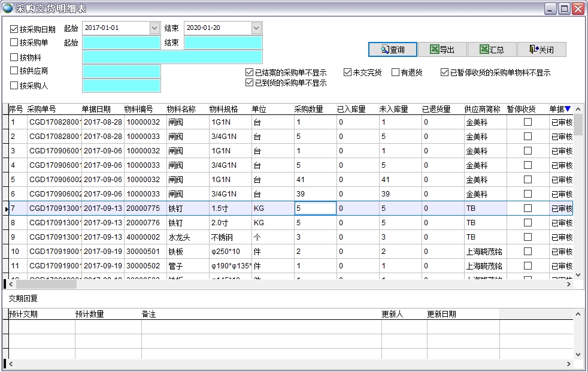Click the 汇总 summary button
Screen dimensions: 588x372
[x=492, y=50]
